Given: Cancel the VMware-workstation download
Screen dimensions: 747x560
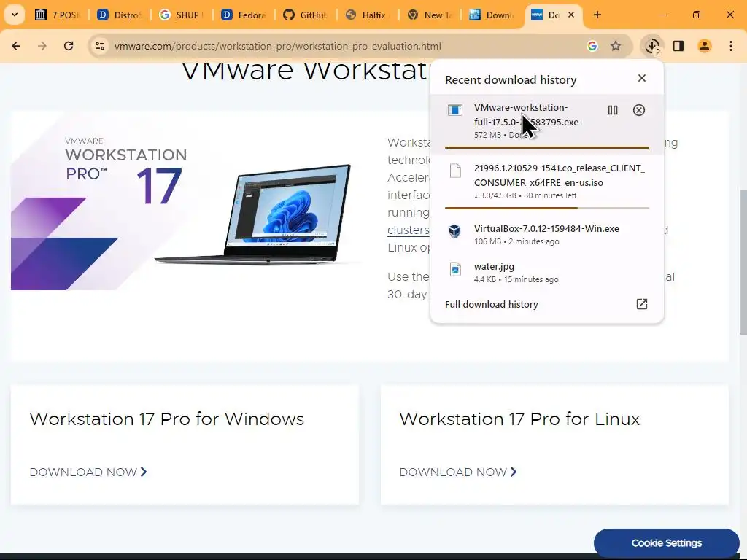Looking at the screenshot, I should pos(639,111).
